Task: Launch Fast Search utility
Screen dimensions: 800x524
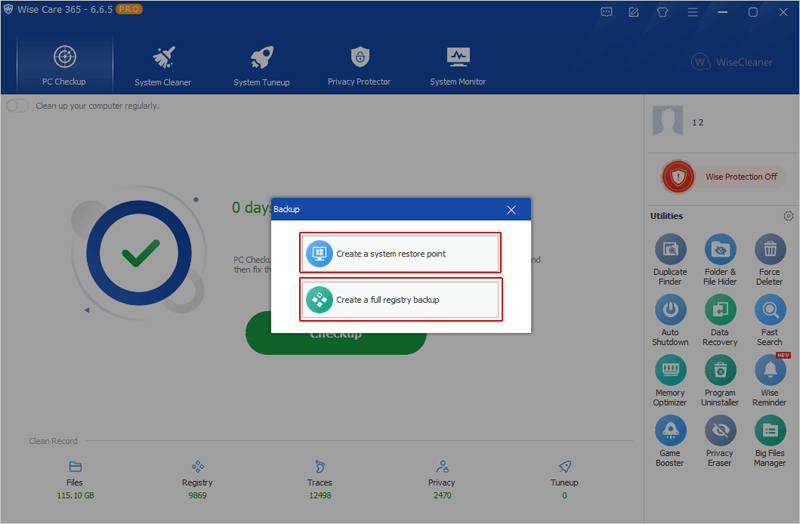Action: click(x=769, y=320)
